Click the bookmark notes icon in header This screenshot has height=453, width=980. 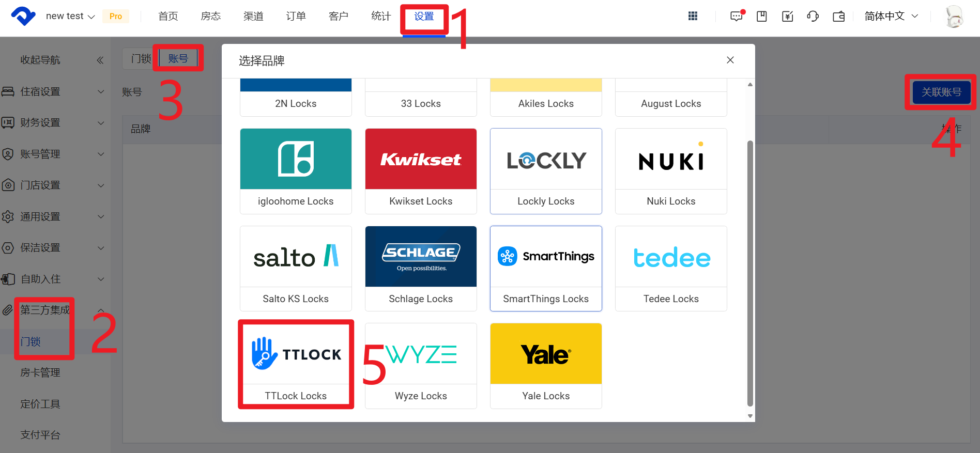pyautogui.click(x=761, y=17)
